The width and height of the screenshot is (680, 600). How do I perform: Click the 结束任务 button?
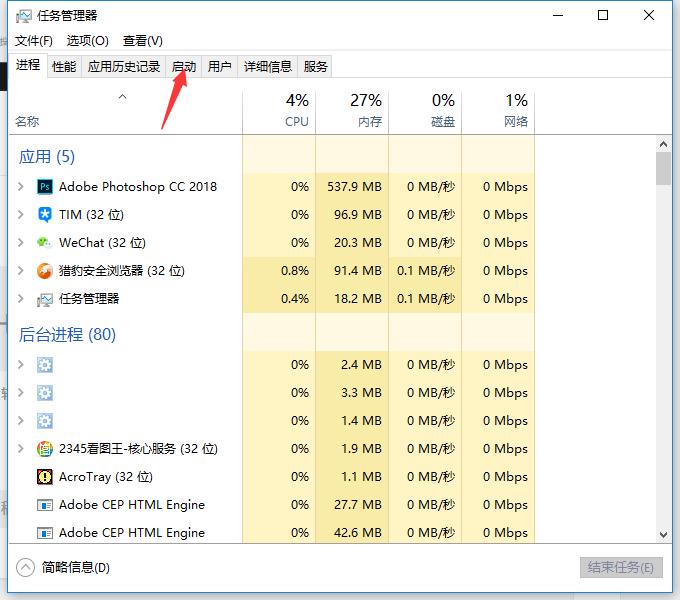click(620, 568)
